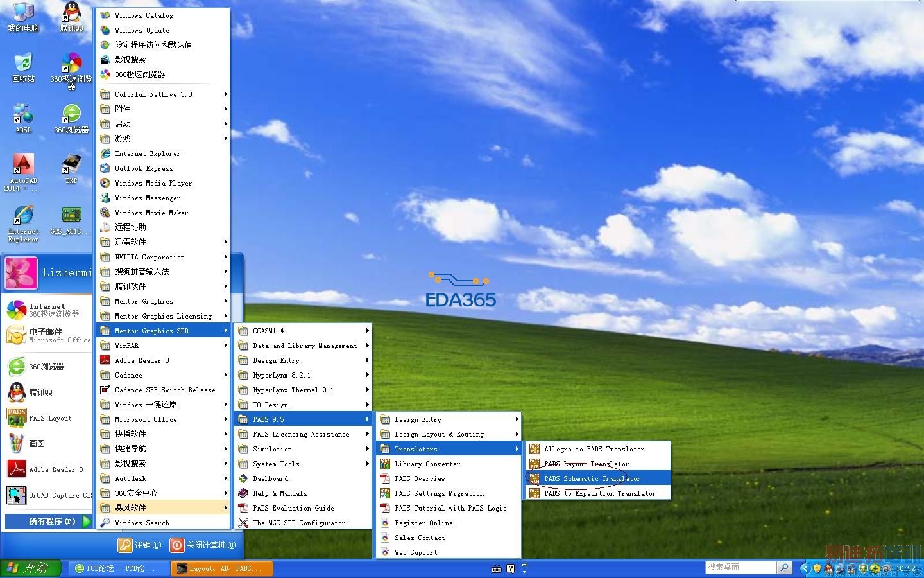The width and height of the screenshot is (924, 578).
Task: Open the G2S_A31S desktop icon
Action: click(x=71, y=220)
